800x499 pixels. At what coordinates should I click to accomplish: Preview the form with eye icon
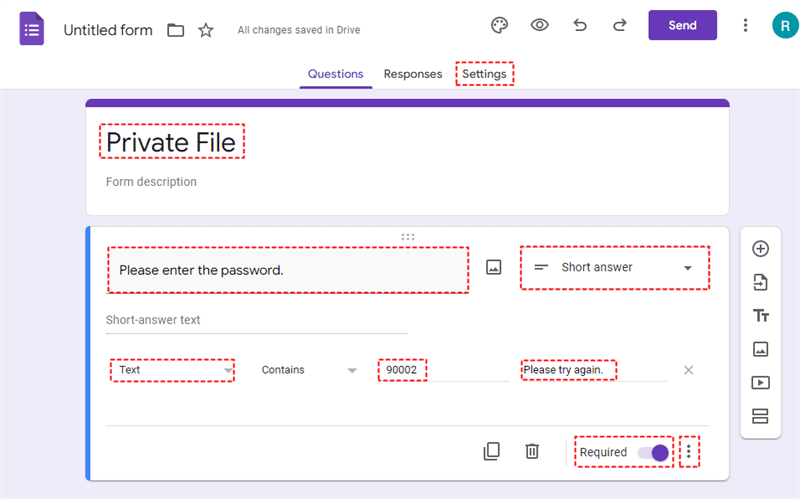pos(540,25)
